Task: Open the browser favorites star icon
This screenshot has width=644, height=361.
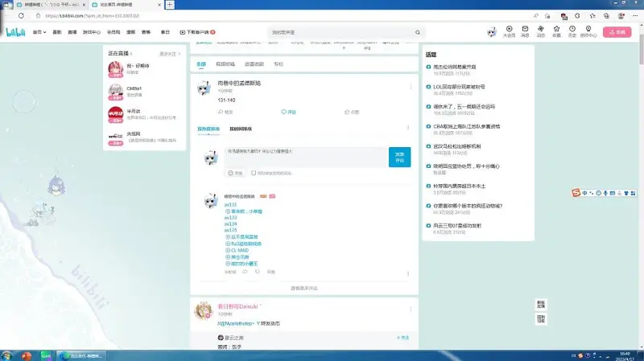Action: pyautogui.click(x=592, y=15)
